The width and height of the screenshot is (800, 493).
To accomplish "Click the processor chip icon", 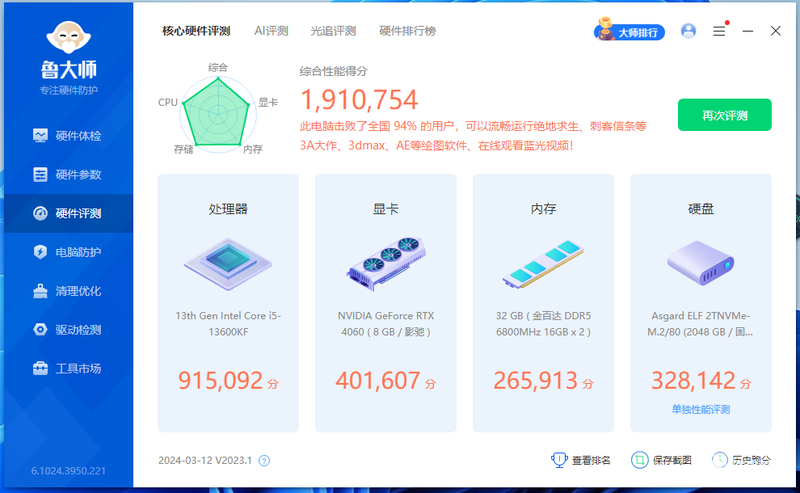I will pyautogui.click(x=228, y=264).
